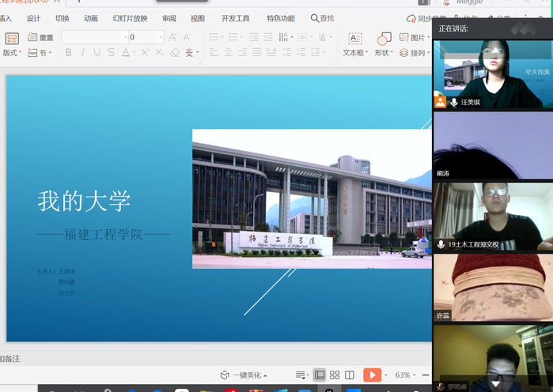Increase indent level icon

pyautogui.click(x=268, y=37)
